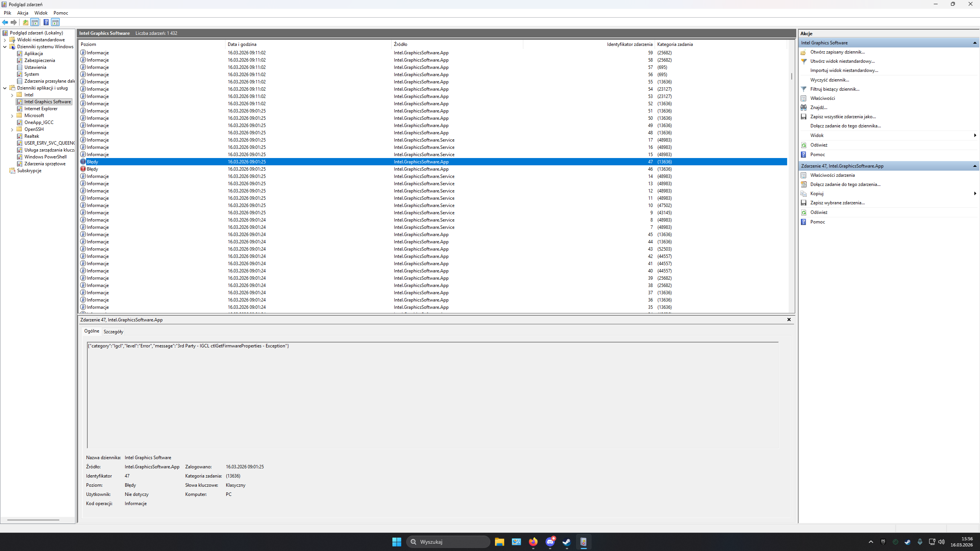Toggle the action pane show/hide toolbar button

tap(56, 22)
